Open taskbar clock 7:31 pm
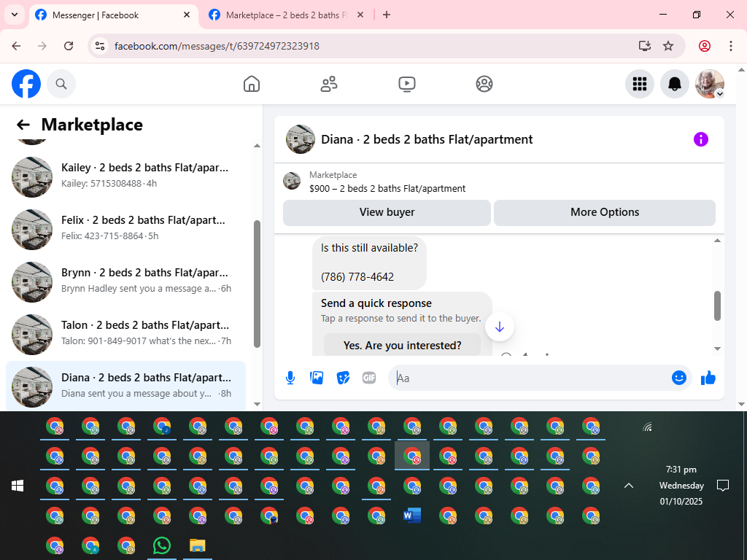747x560 pixels. (x=681, y=485)
